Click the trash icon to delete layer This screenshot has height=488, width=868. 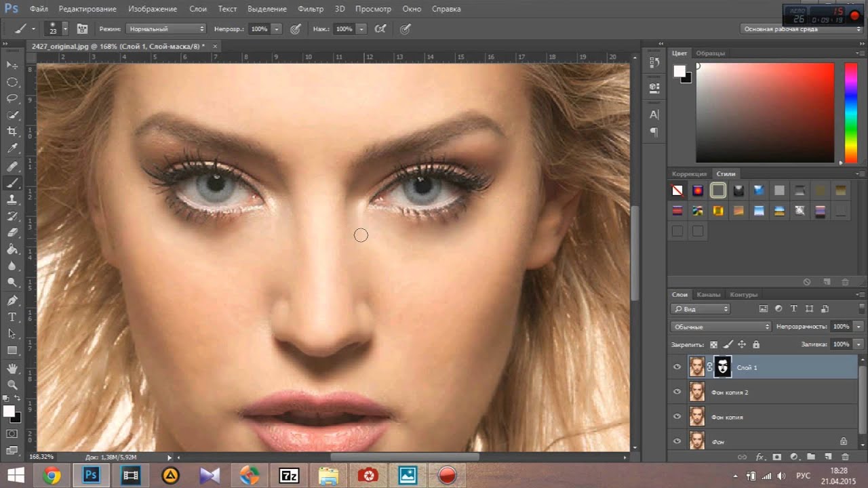[845, 457]
